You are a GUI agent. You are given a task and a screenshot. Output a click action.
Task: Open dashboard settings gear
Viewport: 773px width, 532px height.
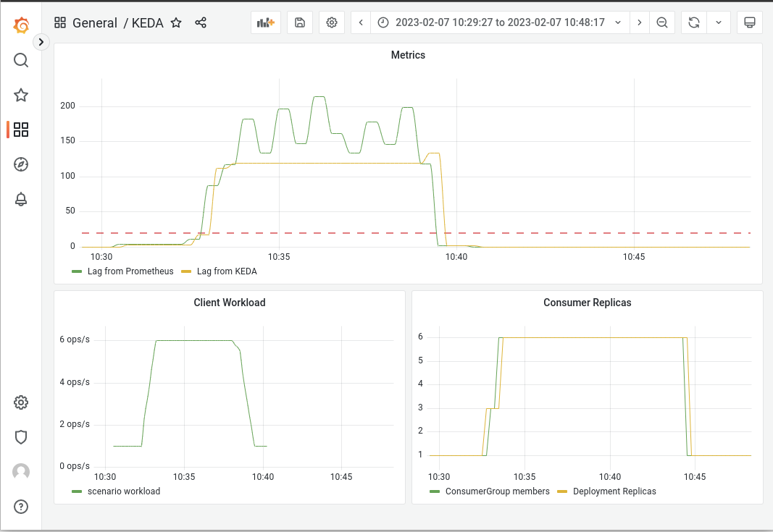click(x=332, y=22)
